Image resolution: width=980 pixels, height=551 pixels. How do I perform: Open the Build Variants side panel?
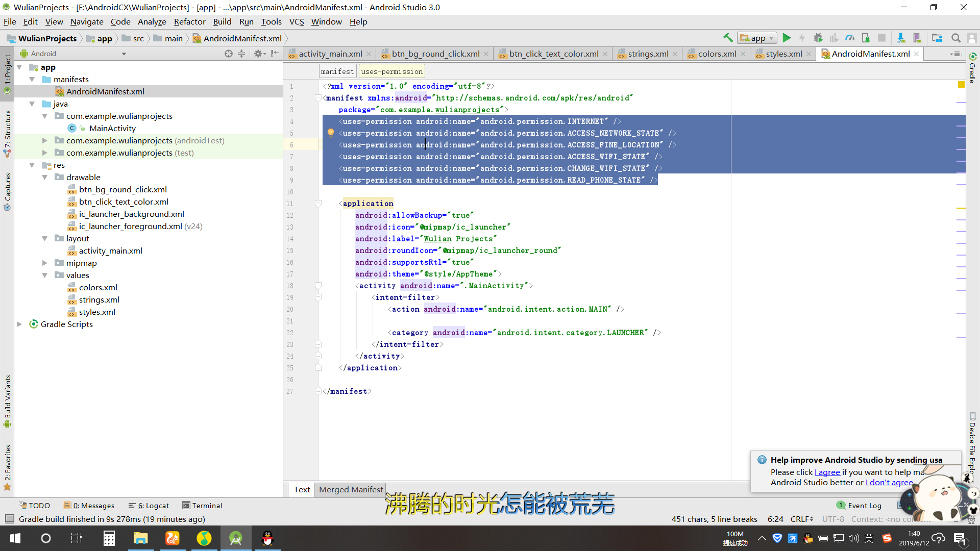point(7,402)
